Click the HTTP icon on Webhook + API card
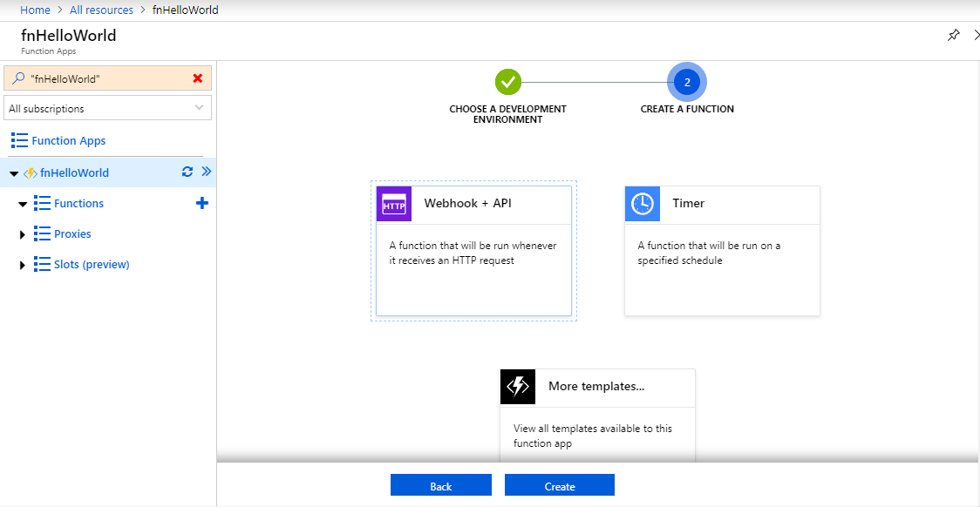This screenshot has width=980, height=507. click(x=393, y=204)
